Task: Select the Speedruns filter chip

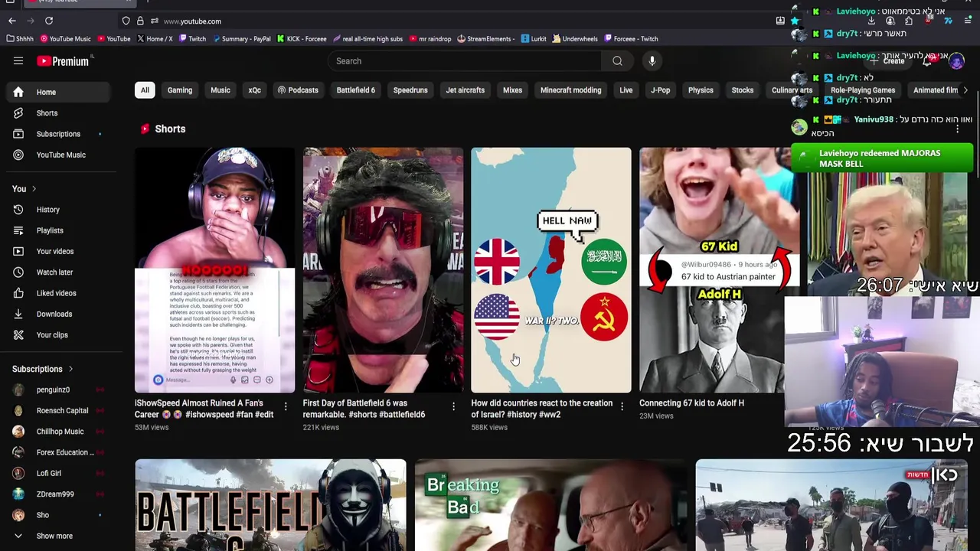Action: [410, 90]
